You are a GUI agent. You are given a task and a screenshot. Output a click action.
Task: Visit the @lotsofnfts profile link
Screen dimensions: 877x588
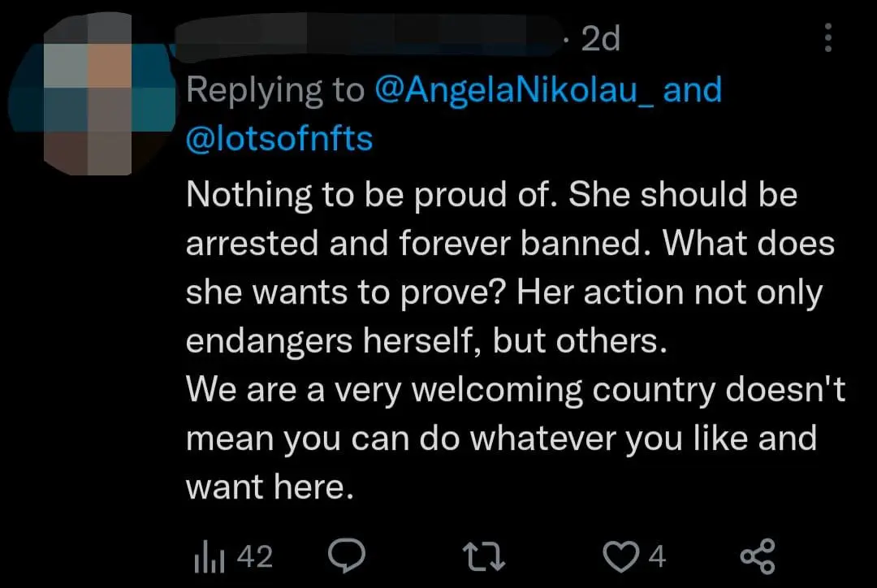(x=279, y=139)
